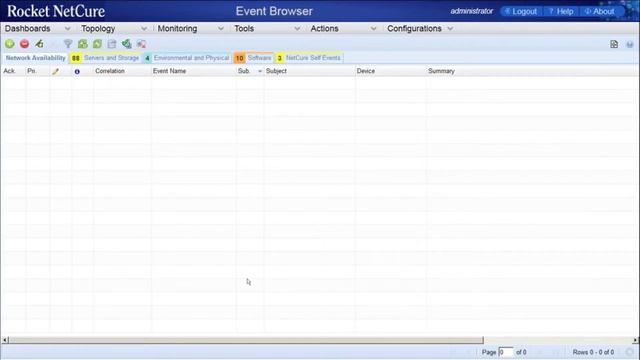Expand the Monitoring dropdown arrow
Screen dimensions: 640x360
tap(221, 29)
